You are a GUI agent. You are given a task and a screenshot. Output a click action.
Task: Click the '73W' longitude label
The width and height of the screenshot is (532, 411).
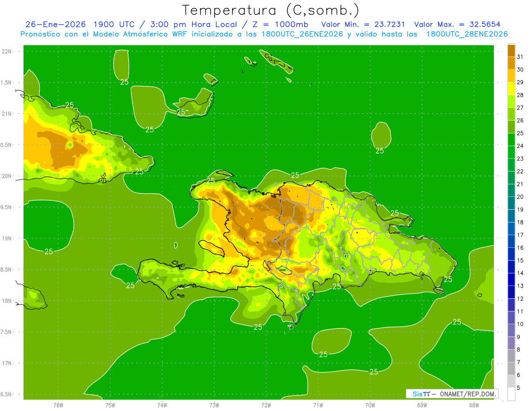point(214,405)
